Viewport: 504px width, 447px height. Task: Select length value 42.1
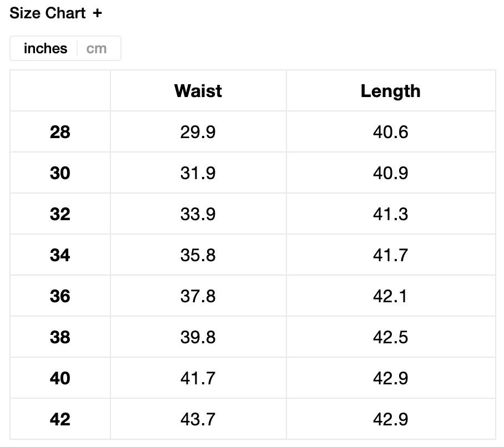pos(390,296)
